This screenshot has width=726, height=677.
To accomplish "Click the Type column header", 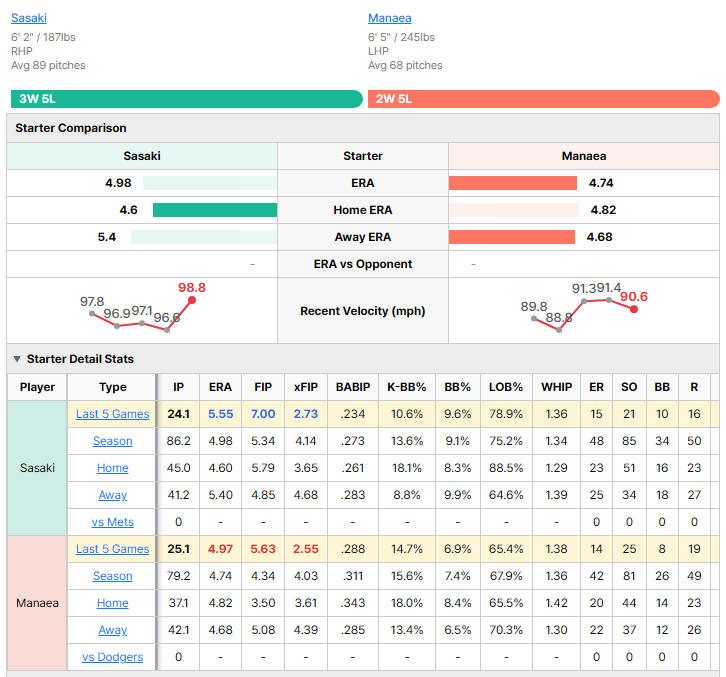I will pyautogui.click(x=113, y=387).
